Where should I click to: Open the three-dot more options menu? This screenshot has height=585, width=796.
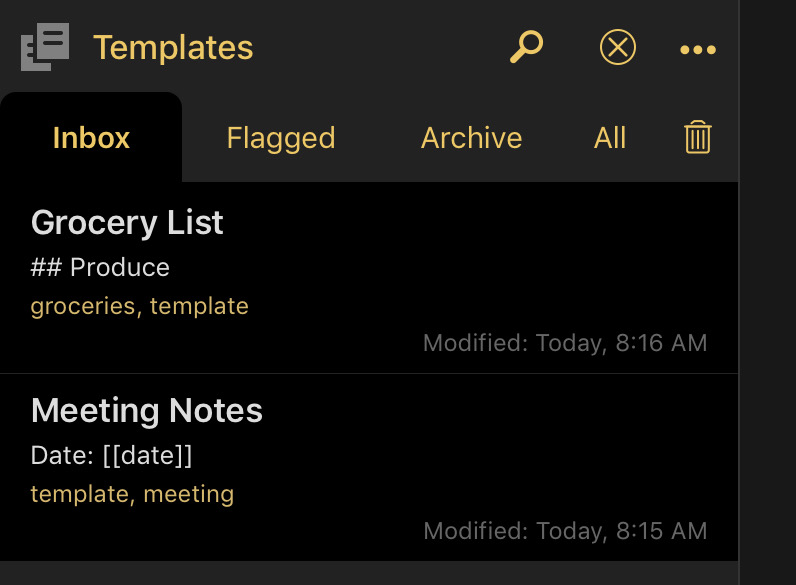tap(698, 49)
